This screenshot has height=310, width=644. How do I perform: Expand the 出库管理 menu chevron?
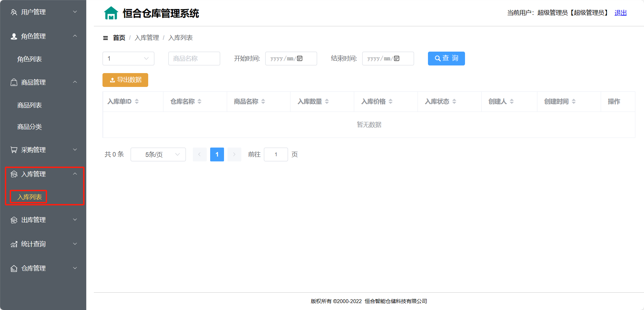tap(75, 220)
